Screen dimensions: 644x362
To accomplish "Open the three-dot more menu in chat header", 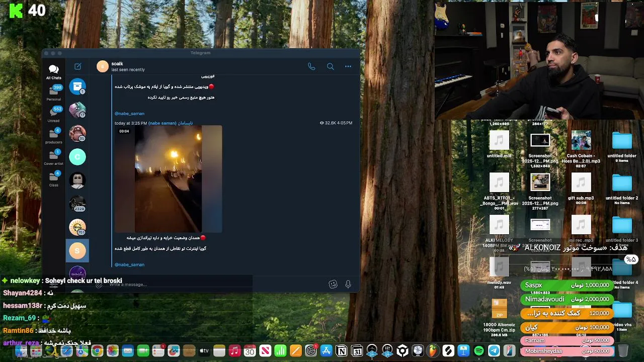I will pyautogui.click(x=348, y=66).
